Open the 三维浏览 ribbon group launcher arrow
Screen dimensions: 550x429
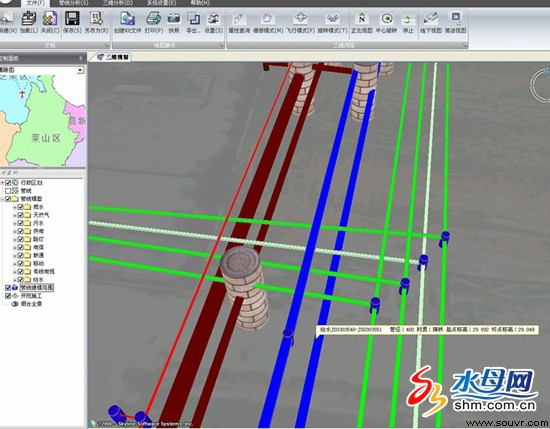pyautogui.click(x=465, y=46)
